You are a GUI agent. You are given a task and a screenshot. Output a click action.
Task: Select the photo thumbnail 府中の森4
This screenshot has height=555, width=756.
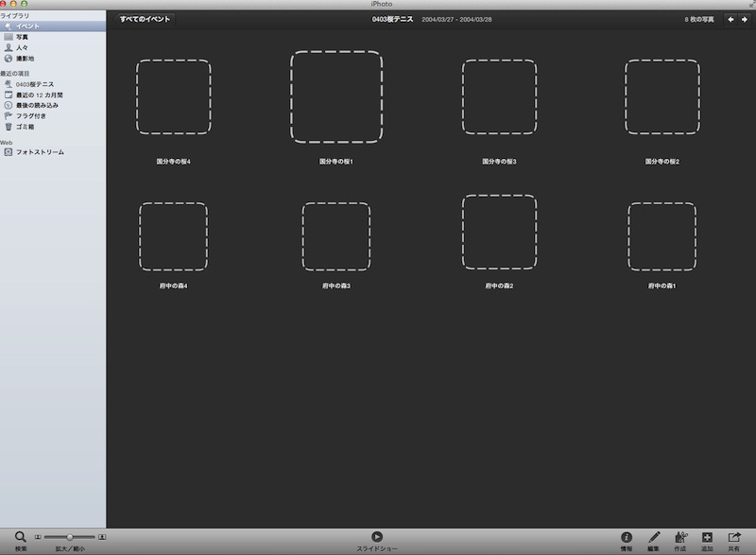coord(174,236)
